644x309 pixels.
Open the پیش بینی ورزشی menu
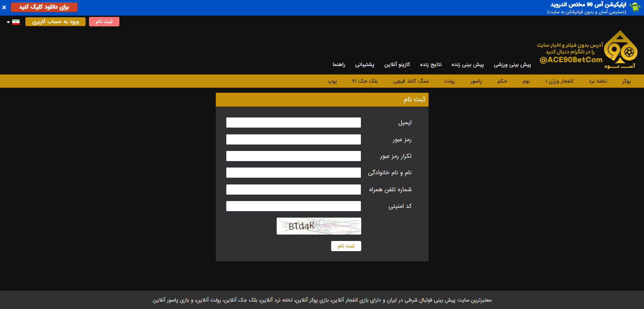512,65
